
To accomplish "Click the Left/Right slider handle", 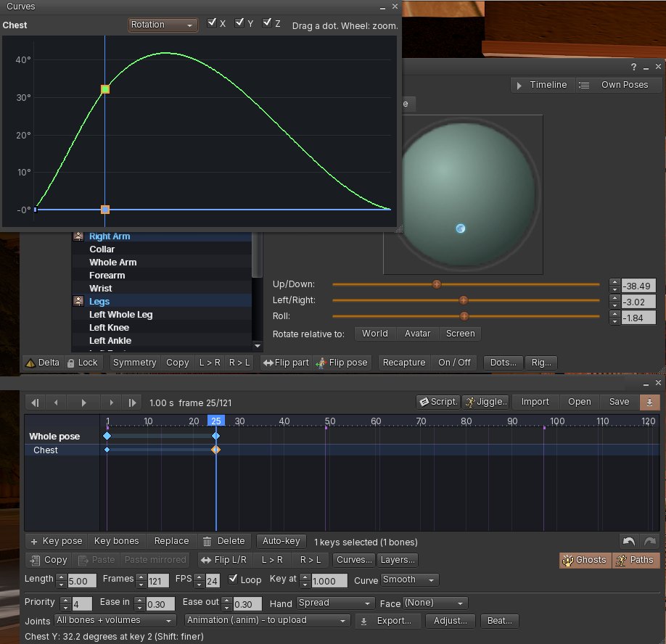I will (x=464, y=300).
